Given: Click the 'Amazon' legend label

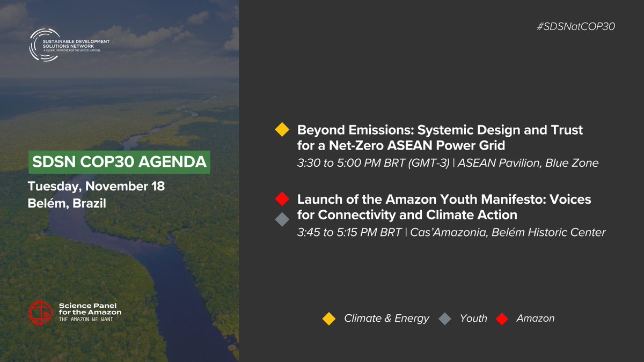Looking at the screenshot, I should coord(535,319).
